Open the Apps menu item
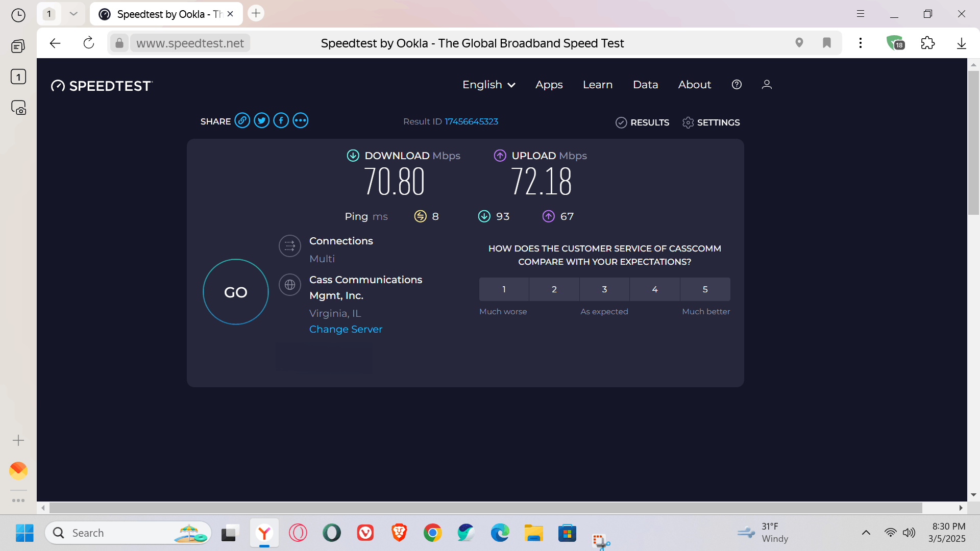980x551 pixels. pyautogui.click(x=549, y=85)
